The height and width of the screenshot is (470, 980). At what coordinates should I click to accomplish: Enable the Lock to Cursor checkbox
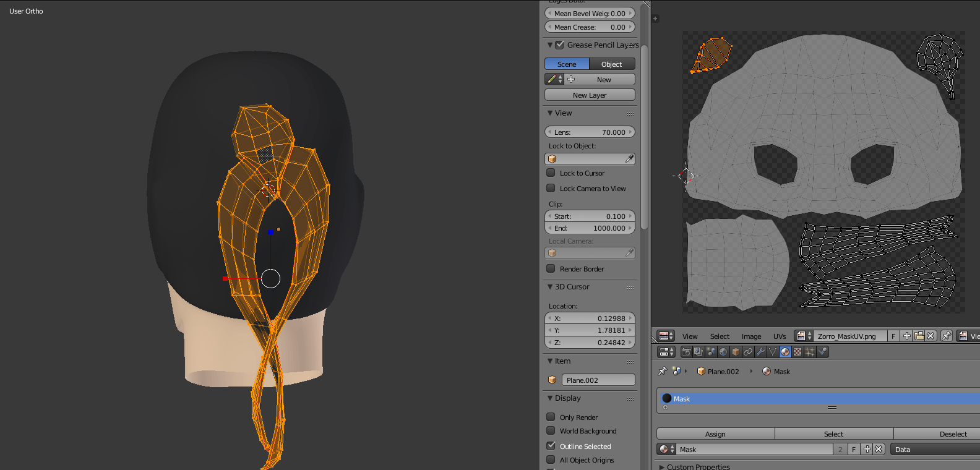(x=551, y=173)
